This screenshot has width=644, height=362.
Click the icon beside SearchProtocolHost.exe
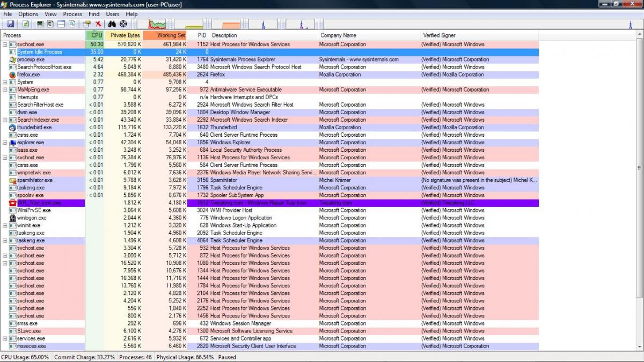(13, 67)
